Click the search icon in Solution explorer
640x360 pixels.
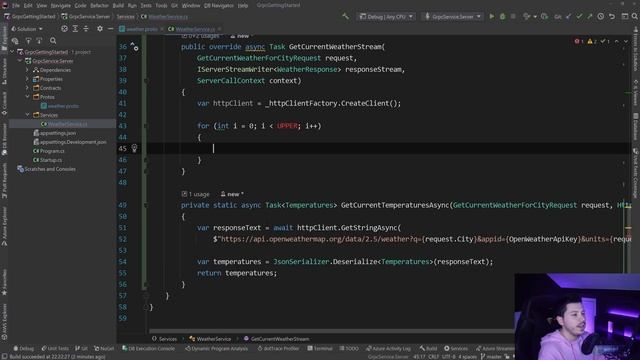(x=53, y=41)
